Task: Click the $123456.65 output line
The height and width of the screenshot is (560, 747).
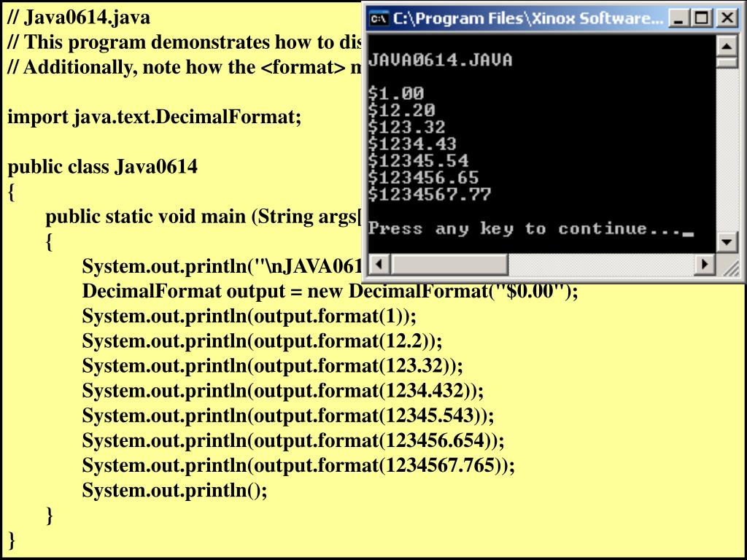Action: tap(423, 178)
